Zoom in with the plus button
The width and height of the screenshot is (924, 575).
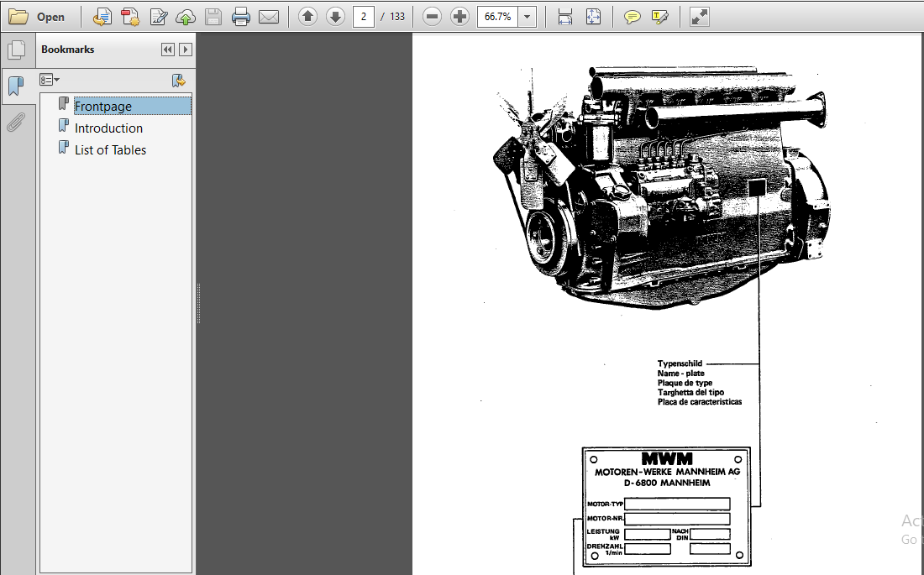pyautogui.click(x=459, y=17)
